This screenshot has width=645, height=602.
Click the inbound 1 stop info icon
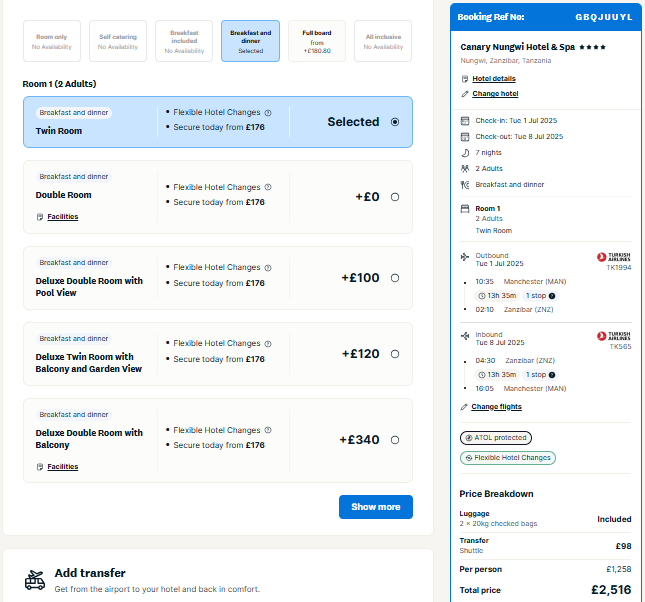[x=552, y=375]
